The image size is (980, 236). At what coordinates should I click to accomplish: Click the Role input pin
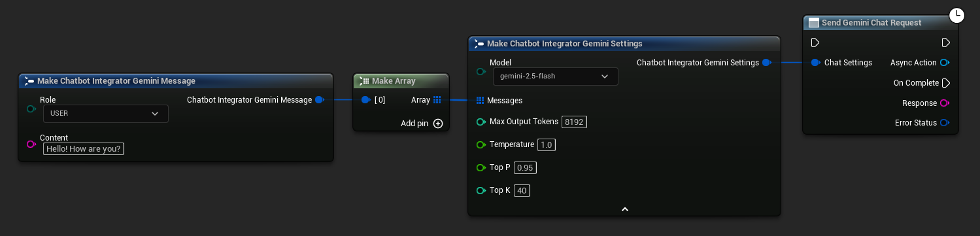[x=31, y=109]
